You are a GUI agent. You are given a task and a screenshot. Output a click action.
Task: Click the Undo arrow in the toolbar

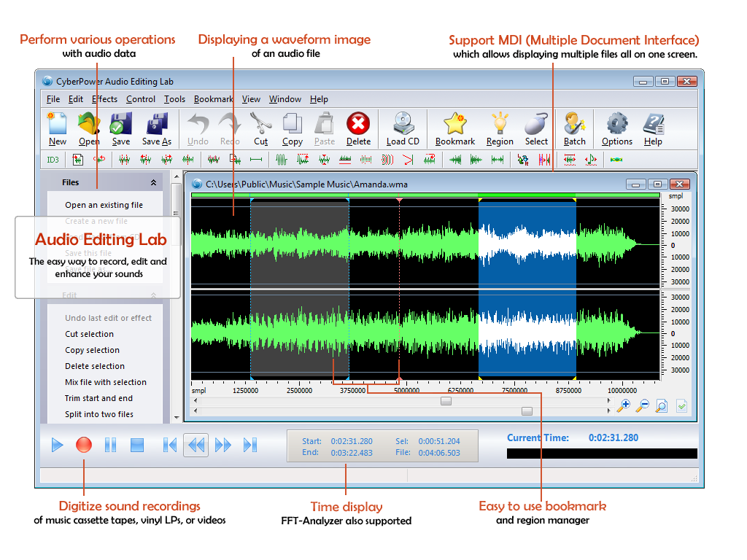click(x=198, y=123)
